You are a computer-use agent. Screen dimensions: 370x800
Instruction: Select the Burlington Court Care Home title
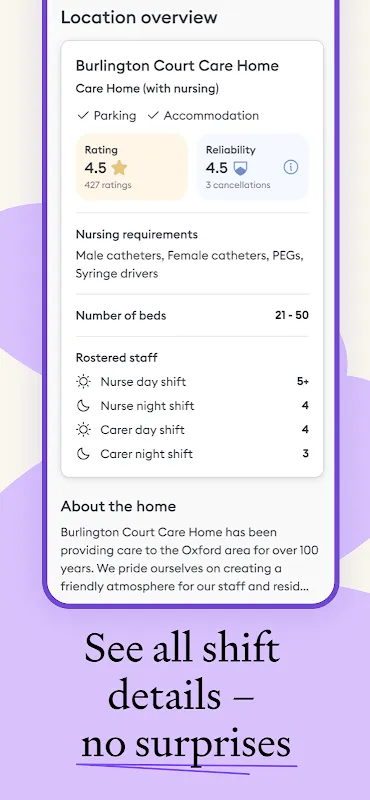[177, 66]
